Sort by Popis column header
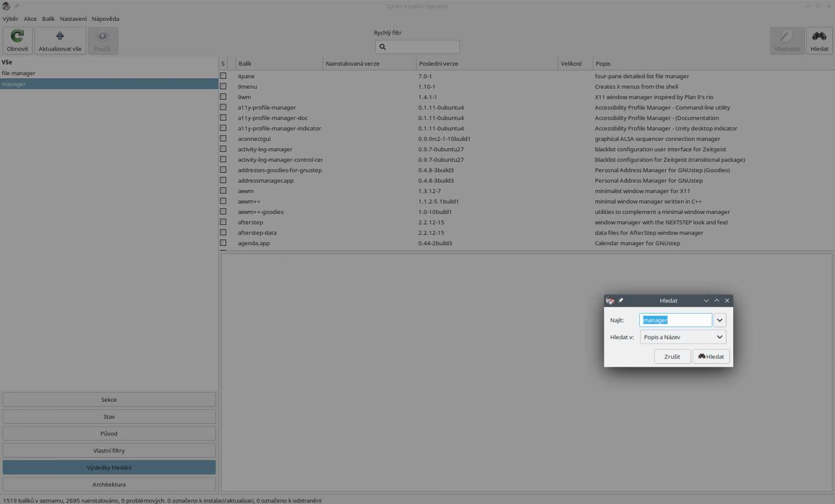This screenshot has width=835, height=504. pyautogui.click(x=713, y=64)
